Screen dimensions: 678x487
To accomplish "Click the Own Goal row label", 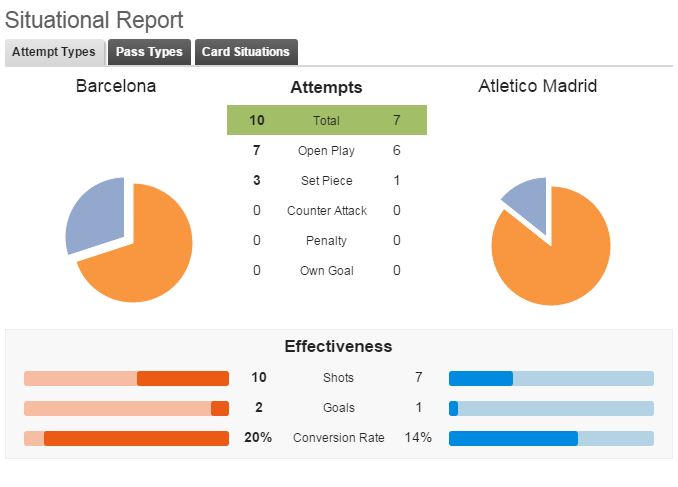I will 326,271.
